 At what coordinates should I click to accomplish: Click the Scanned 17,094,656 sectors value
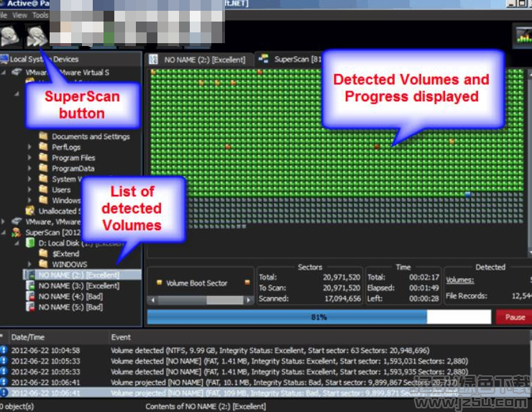click(x=342, y=298)
